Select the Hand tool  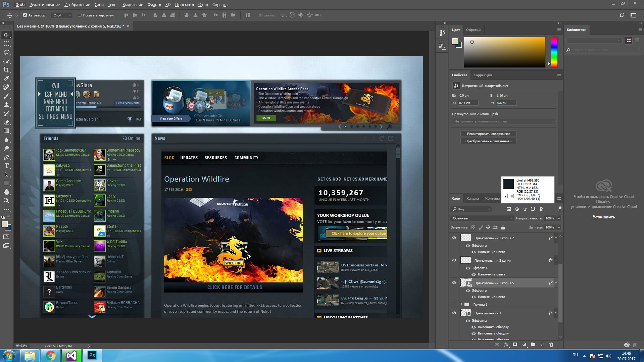(6, 192)
